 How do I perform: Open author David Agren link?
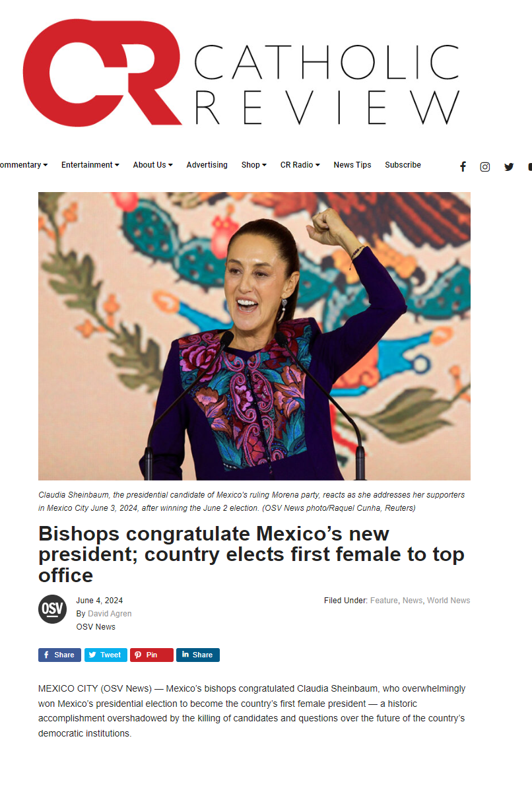110,614
